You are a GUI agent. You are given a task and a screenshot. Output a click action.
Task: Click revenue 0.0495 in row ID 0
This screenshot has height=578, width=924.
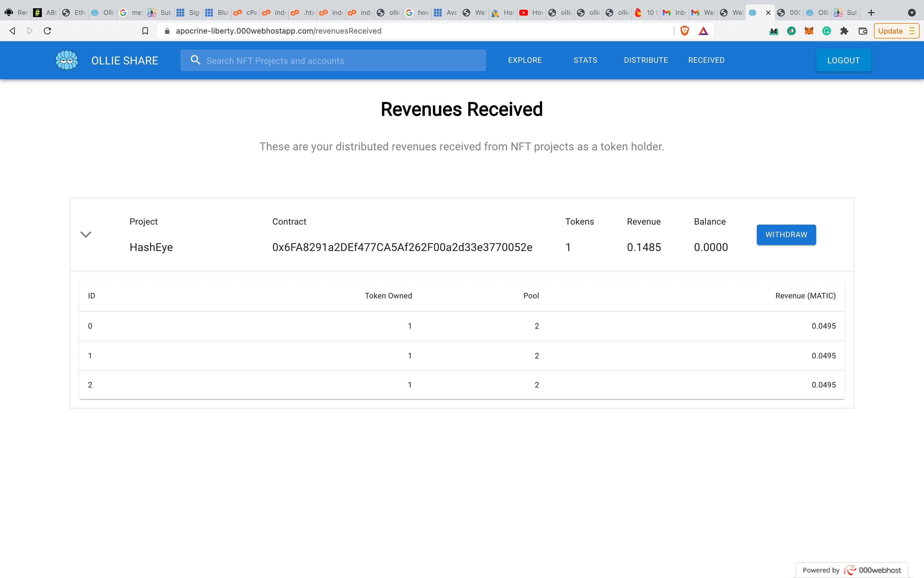click(824, 326)
